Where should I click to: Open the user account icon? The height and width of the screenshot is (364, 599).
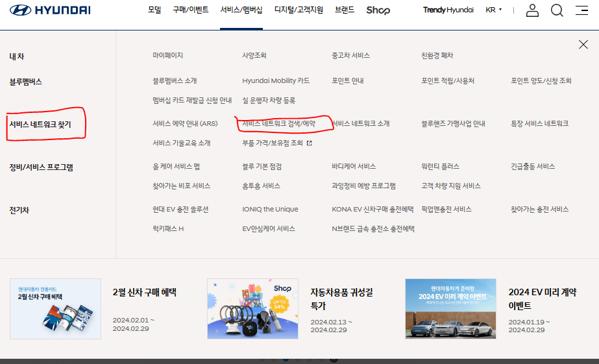point(532,10)
